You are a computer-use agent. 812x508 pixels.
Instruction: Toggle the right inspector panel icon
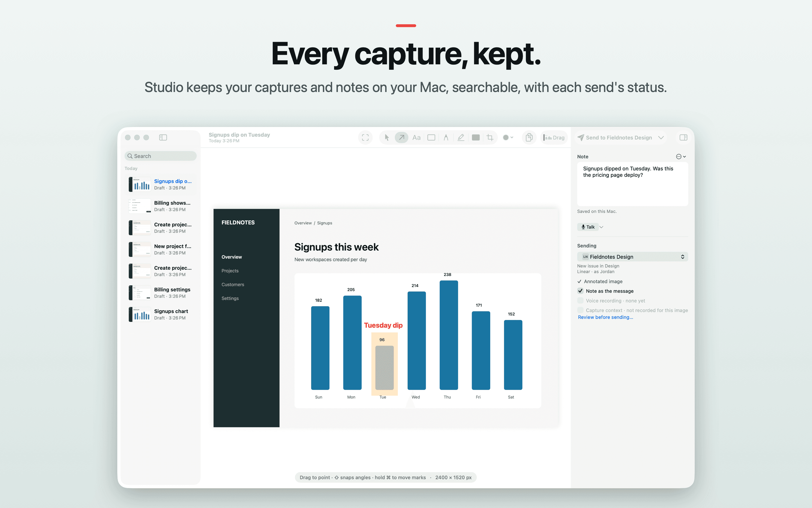pyautogui.click(x=683, y=137)
